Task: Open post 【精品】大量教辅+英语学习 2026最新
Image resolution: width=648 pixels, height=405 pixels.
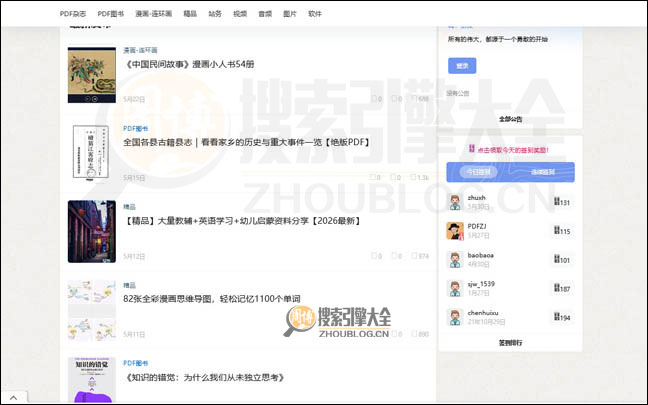Action: (243, 221)
